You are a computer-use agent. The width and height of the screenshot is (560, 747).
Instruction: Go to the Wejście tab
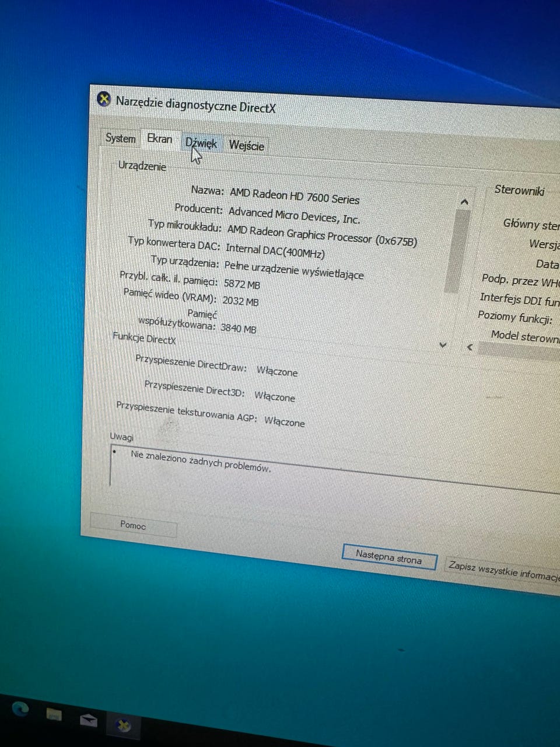(246, 146)
